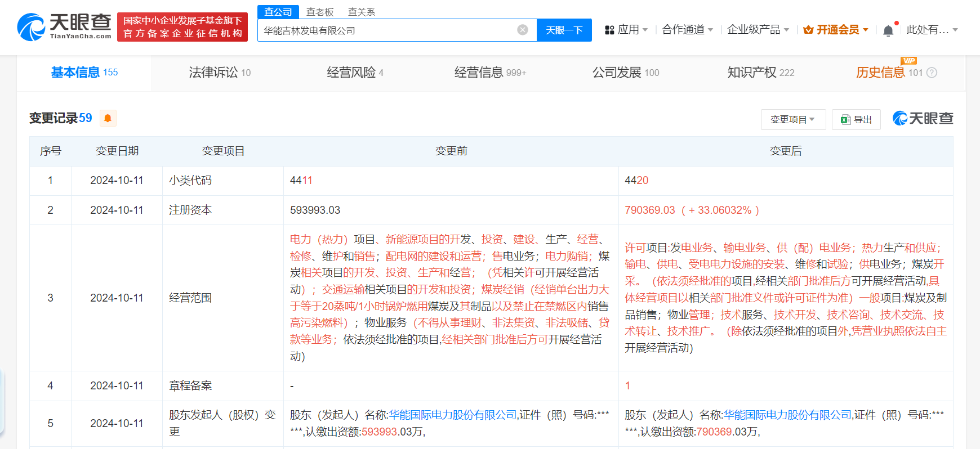Select the 经营信息 tab

click(x=490, y=73)
